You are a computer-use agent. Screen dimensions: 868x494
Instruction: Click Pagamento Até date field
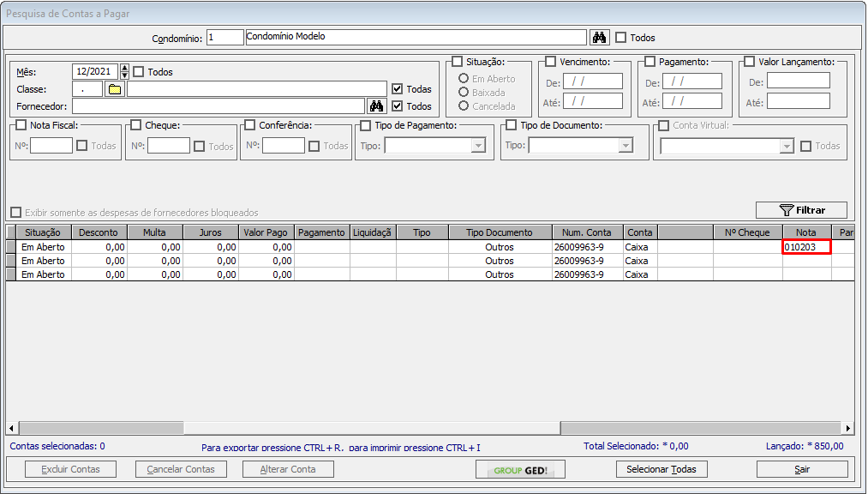(x=692, y=101)
